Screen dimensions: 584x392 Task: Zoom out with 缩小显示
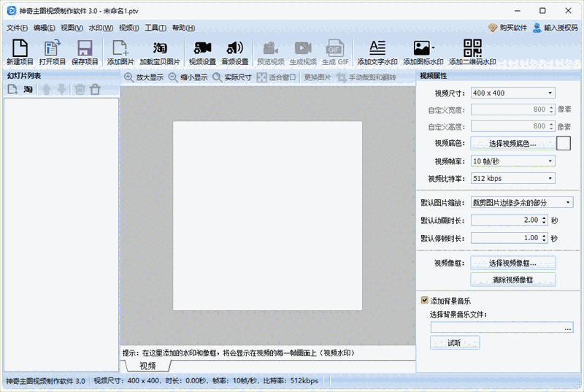188,77
